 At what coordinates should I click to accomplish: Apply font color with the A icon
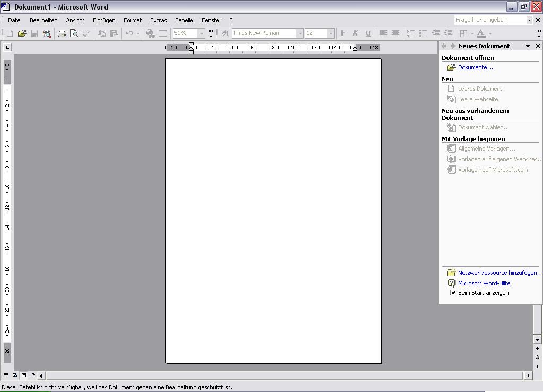tap(481, 33)
